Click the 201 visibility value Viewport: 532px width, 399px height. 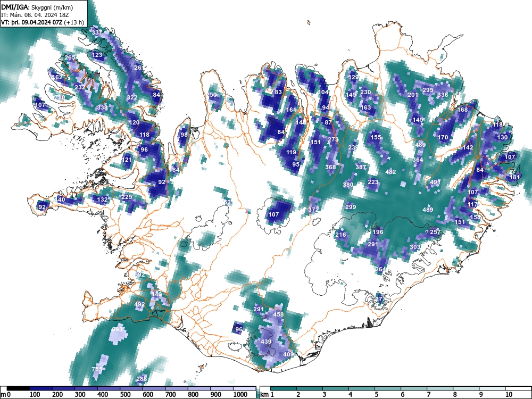tap(413, 95)
